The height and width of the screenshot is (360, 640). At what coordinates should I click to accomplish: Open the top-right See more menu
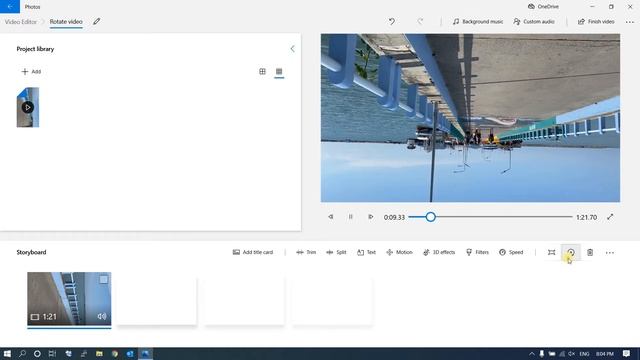630,22
